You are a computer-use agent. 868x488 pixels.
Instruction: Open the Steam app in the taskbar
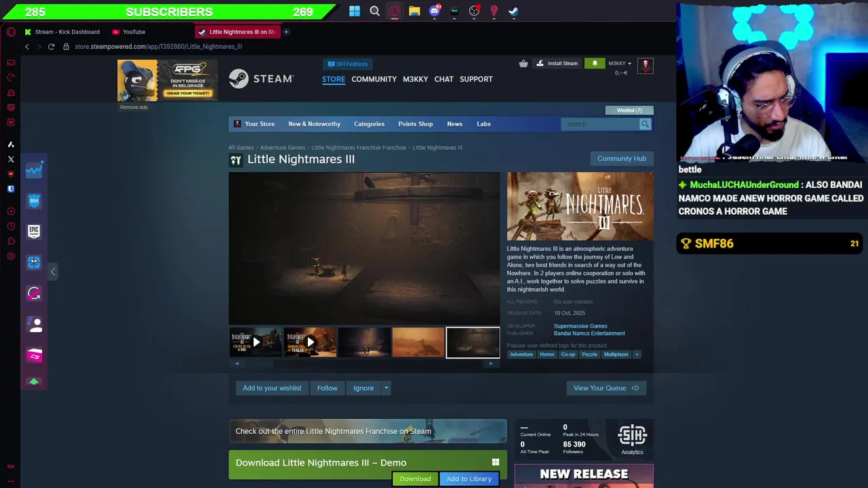pos(513,11)
